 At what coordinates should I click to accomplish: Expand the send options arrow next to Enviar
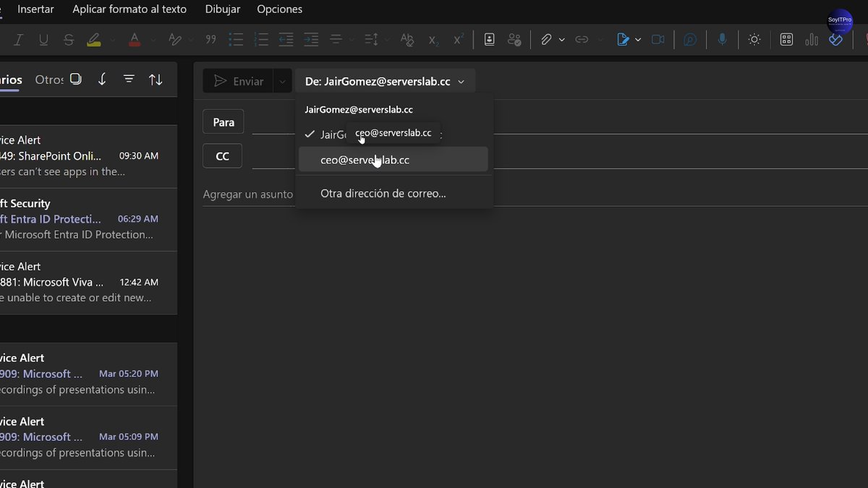282,82
